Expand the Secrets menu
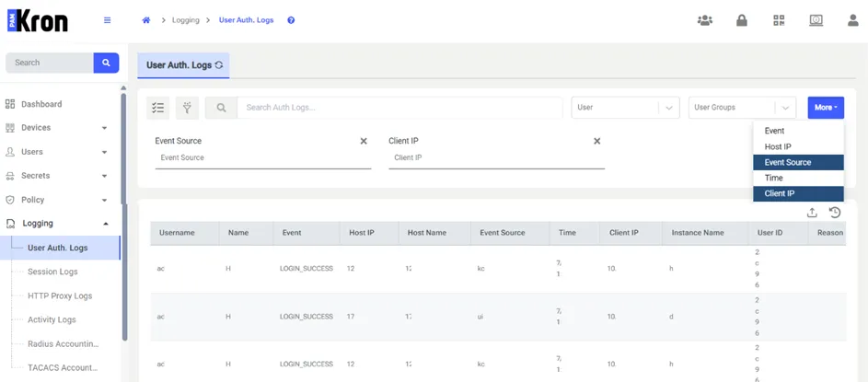This screenshot has width=868, height=382. tap(60, 176)
